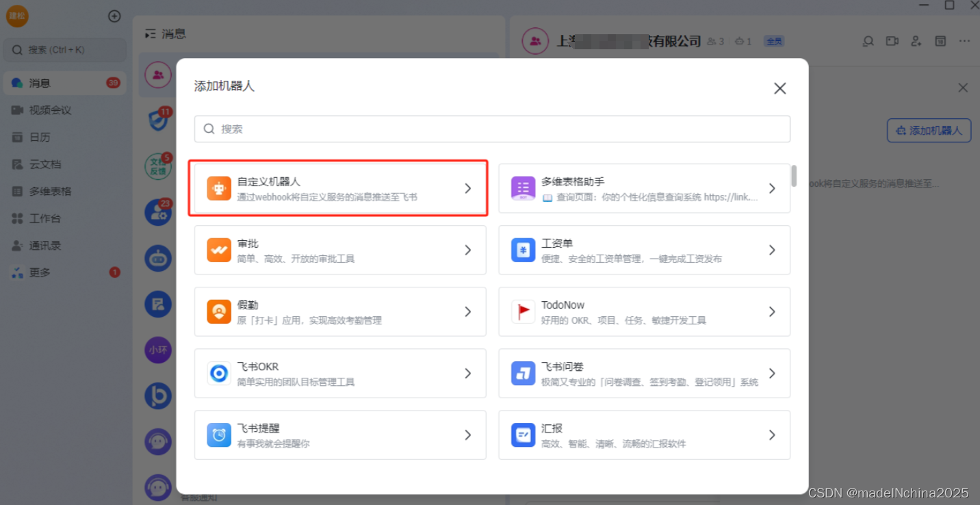Click the 全员 tag in chat header
Screen dimensions: 980x505
(x=774, y=42)
